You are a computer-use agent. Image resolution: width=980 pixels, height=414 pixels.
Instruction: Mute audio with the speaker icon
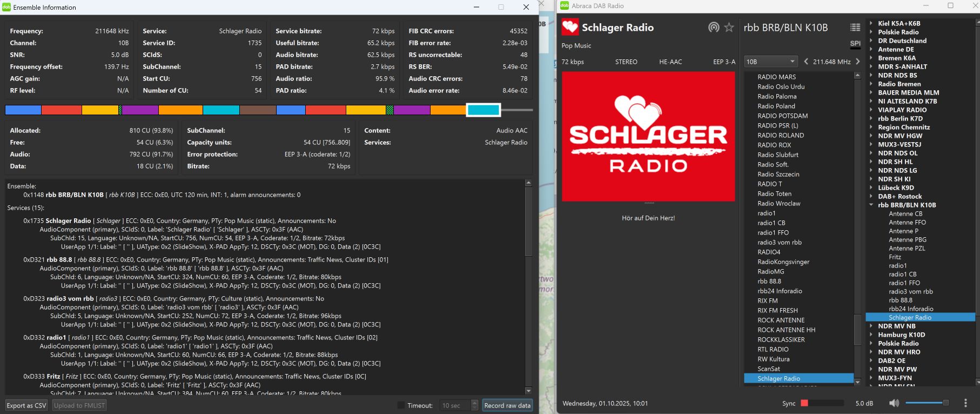894,403
